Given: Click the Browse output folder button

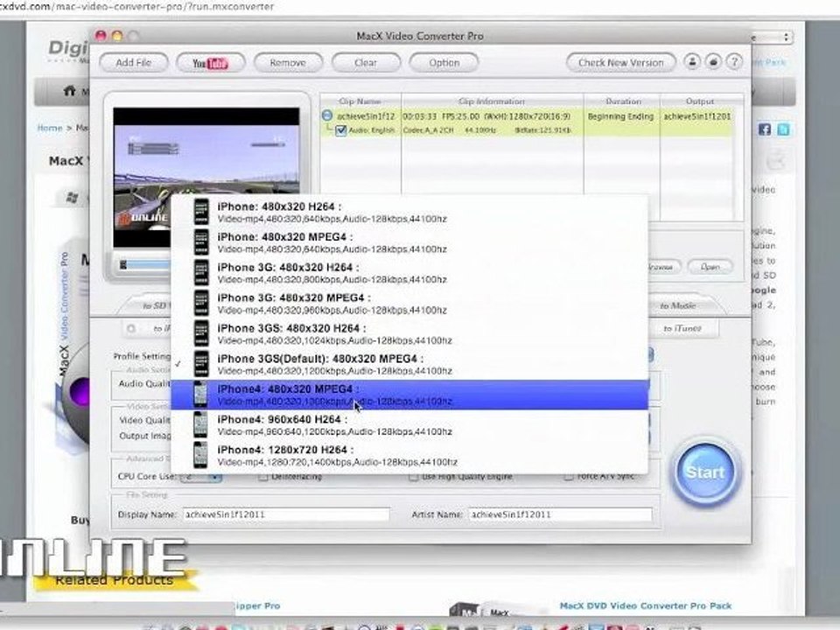Looking at the screenshot, I should pos(663,267).
